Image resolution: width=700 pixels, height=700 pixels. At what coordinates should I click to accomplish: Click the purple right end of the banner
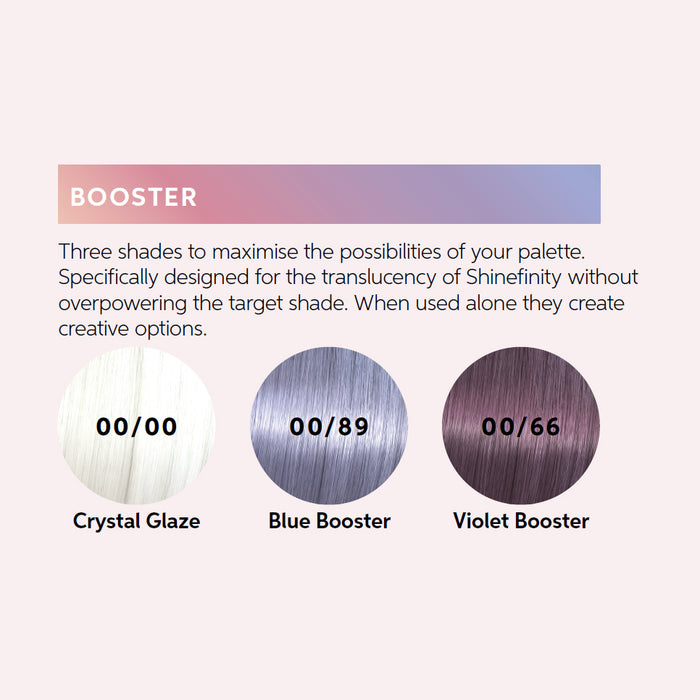click(x=570, y=194)
